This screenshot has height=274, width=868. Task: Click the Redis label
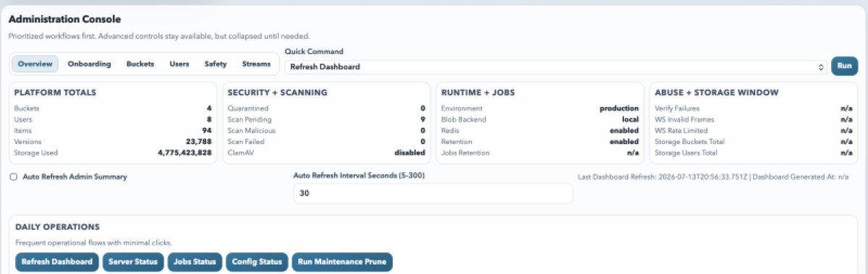(x=450, y=130)
